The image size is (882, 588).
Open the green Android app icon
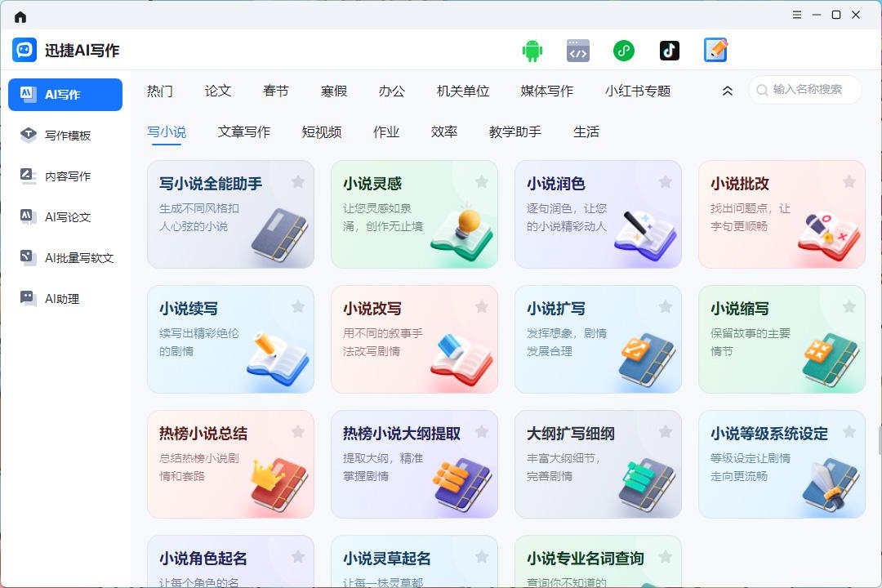point(532,51)
